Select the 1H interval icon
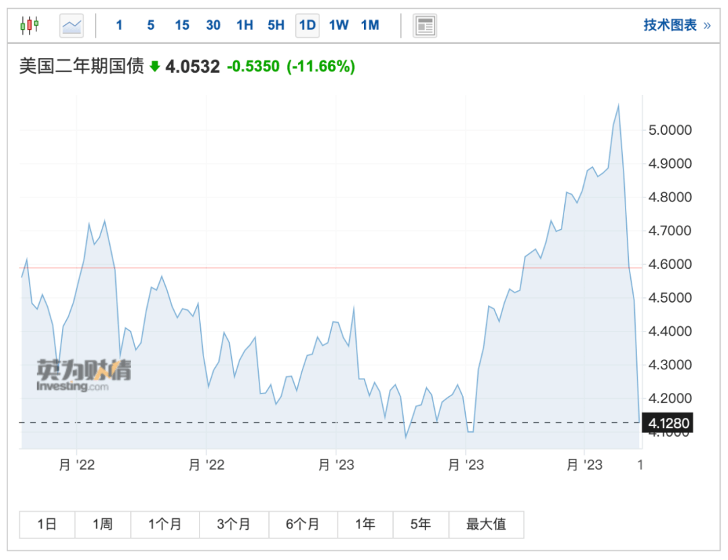Screen dimensions: 728x560 pyautogui.click(x=244, y=25)
